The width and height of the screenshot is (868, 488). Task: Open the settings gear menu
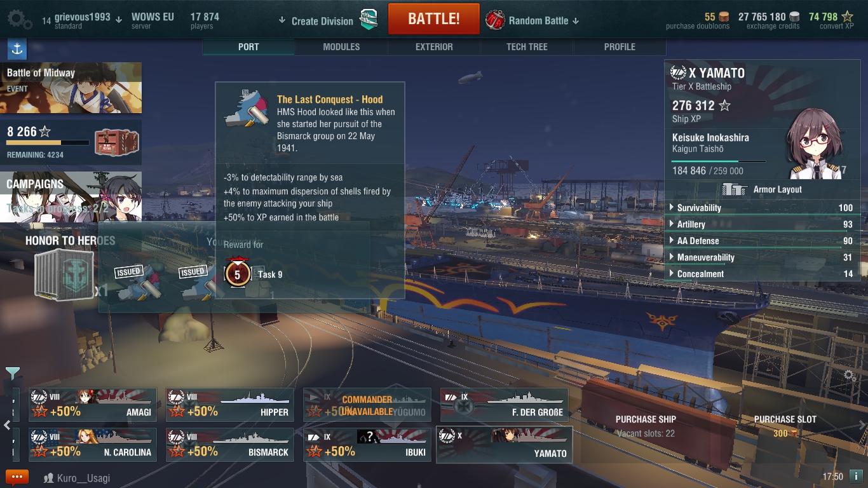19,20
